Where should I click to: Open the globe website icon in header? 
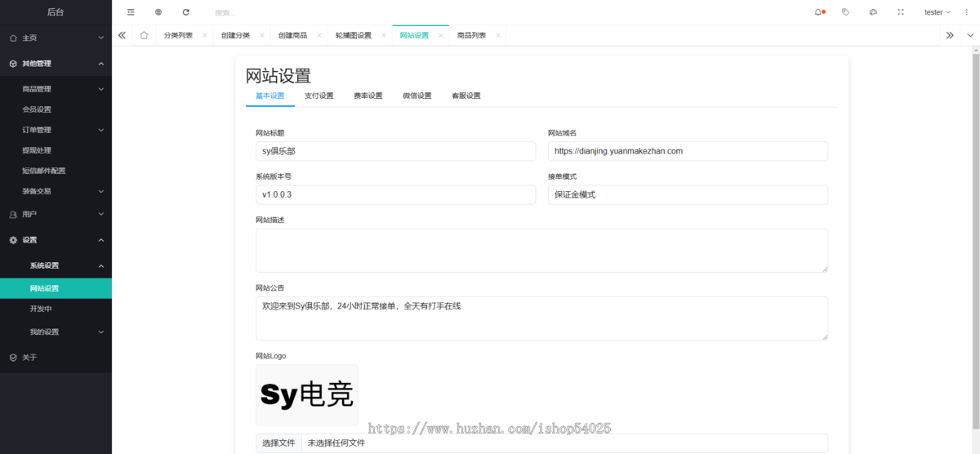pos(158,12)
